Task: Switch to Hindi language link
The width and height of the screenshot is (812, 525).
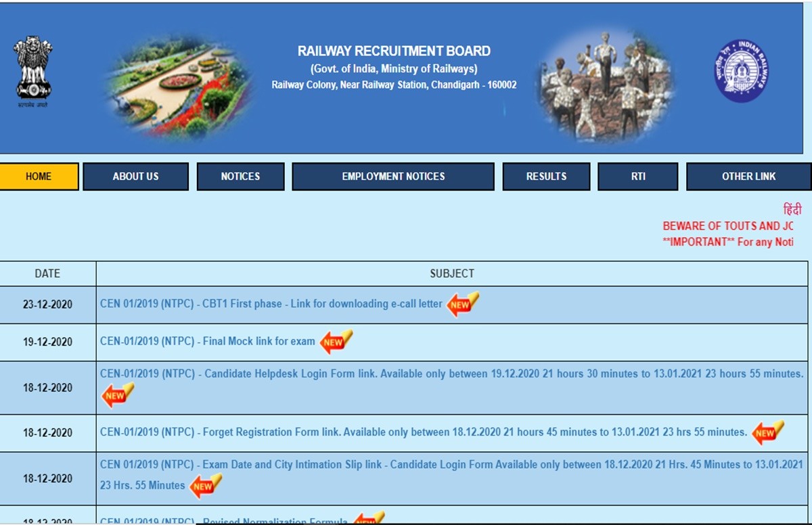Action: pyautogui.click(x=792, y=210)
